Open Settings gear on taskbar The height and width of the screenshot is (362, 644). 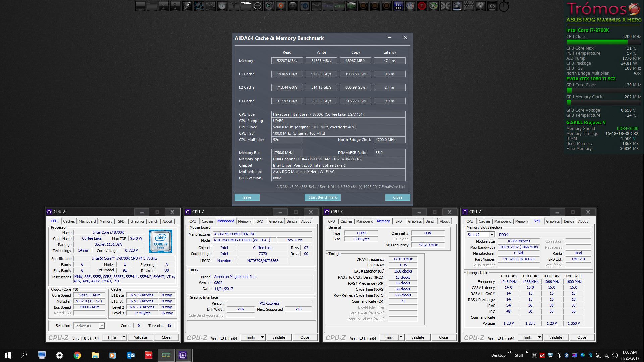[59, 355]
